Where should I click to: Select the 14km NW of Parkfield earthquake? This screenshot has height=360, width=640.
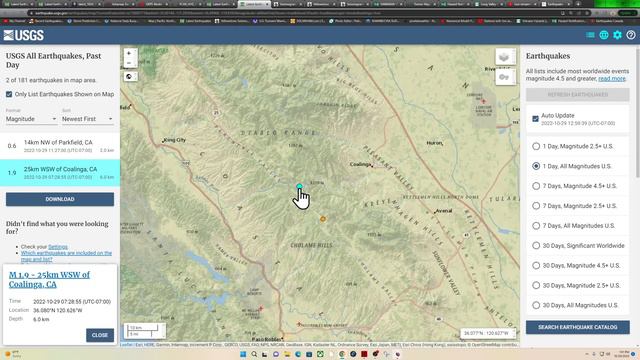pyautogui.click(x=60, y=146)
